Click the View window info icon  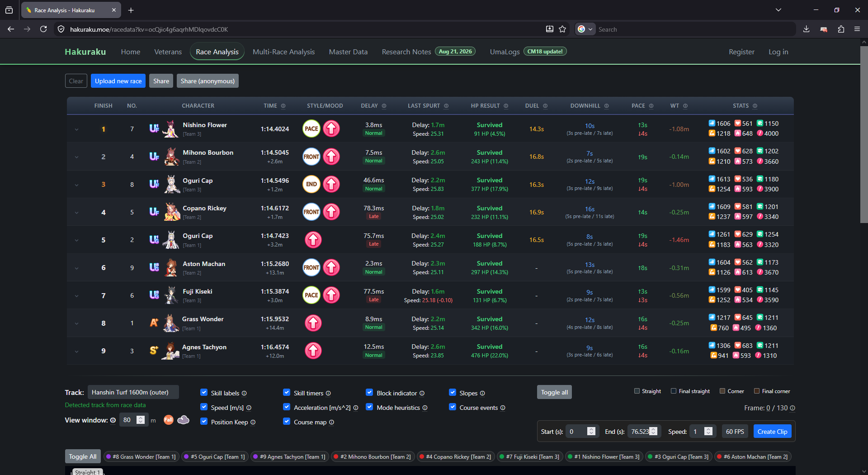(x=113, y=420)
